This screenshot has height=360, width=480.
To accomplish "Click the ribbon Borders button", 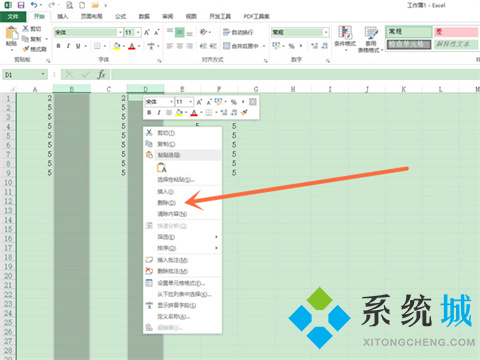I will (x=97, y=46).
